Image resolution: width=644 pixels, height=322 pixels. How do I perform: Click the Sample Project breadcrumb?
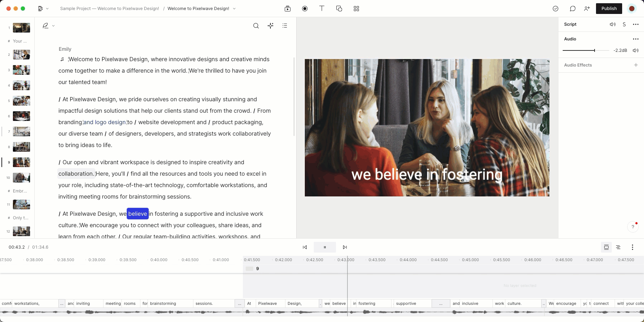tap(109, 9)
